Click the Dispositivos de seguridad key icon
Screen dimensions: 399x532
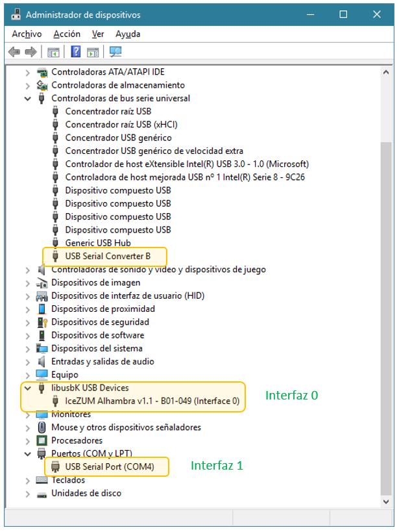click(x=42, y=322)
